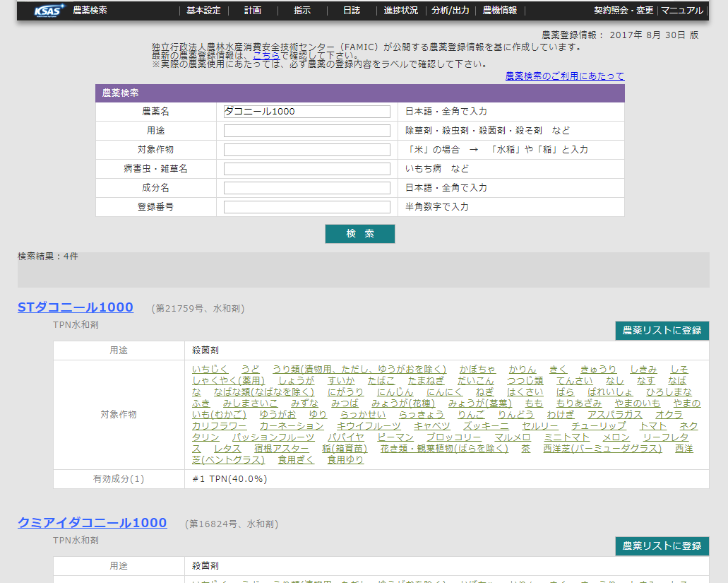This screenshot has width=728, height=583.
Task: Click the アスパラガス crop link
Action: (x=615, y=414)
